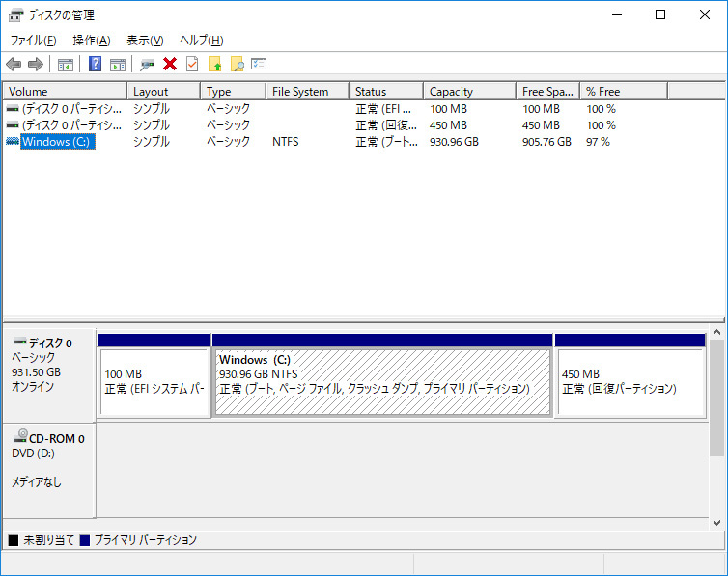The image size is (728, 576).
Task: Maximize the Disk Management window
Action: click(x=660, y=14)
